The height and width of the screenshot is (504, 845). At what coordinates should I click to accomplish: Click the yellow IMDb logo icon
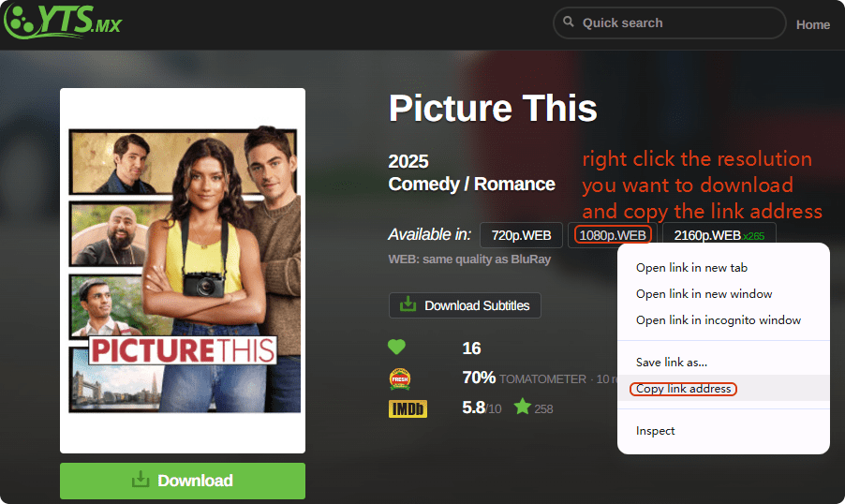click(x=408, y=408)
